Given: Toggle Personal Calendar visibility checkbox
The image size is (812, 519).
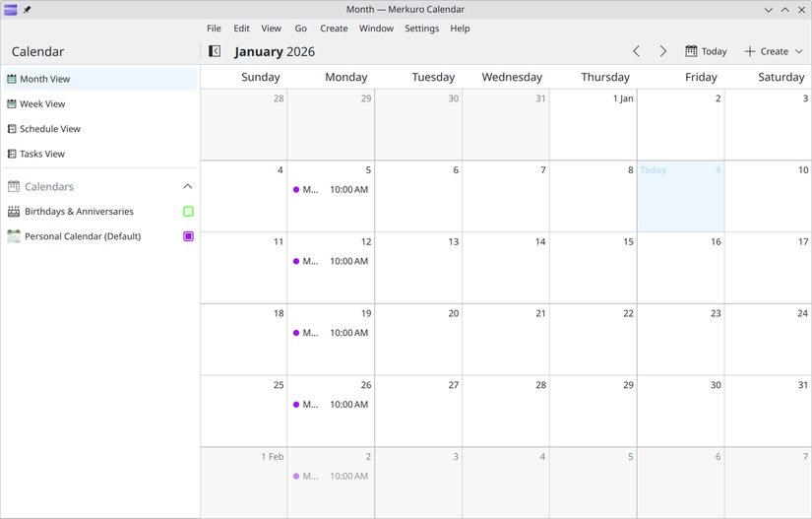Looking at the screenshot, I should click(188, 236).
